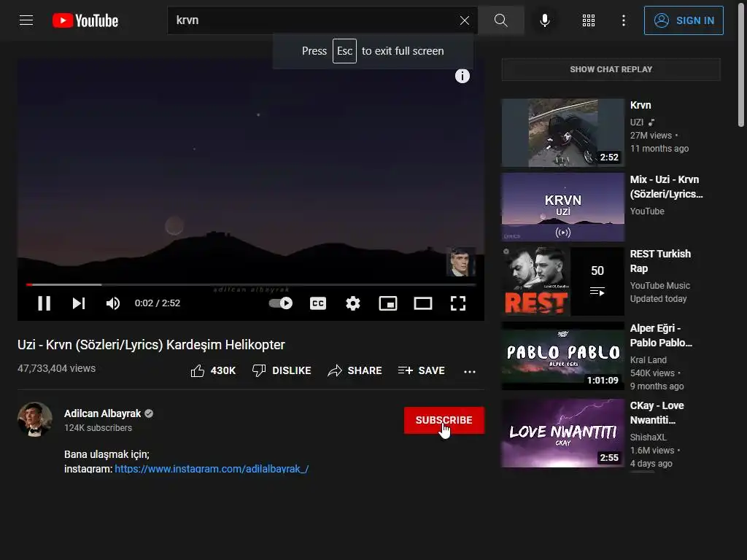Click the video title text
This screenshot has width=747, height=560.
(x=151, y=345)
